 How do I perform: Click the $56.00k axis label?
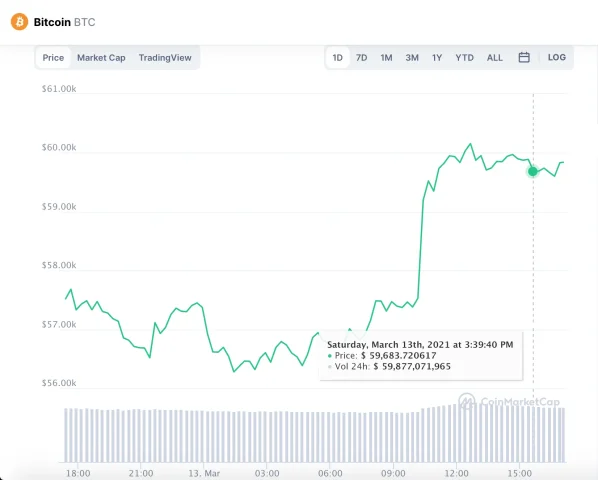coord(59,383)
